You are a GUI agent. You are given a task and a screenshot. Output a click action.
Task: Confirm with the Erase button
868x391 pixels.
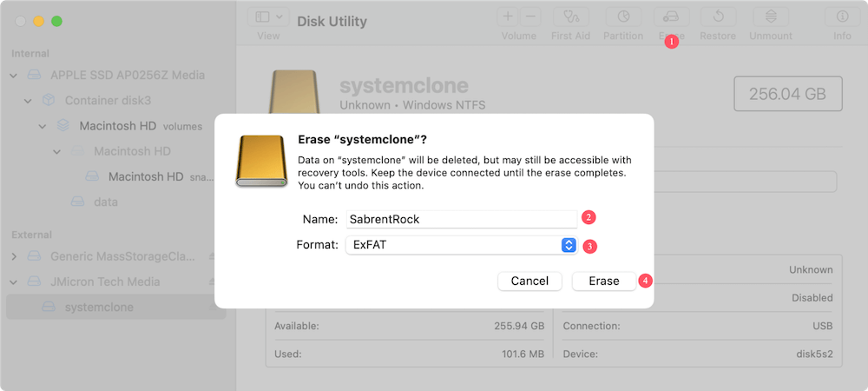603,281
